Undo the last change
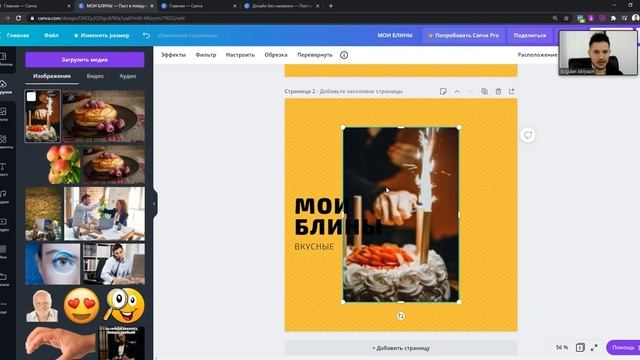Viewport: 640px width, 360px height. pyautogui.click(x=146, y=36)
